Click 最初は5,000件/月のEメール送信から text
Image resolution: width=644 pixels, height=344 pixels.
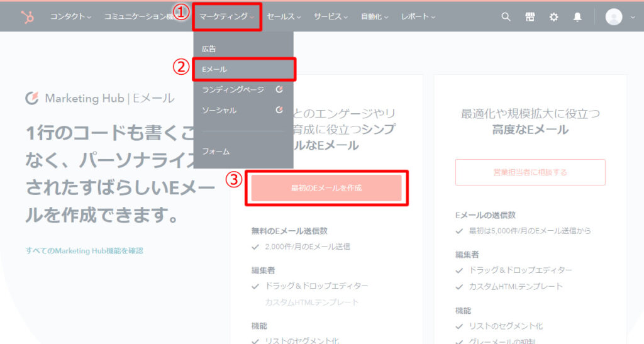coord(530,231)
